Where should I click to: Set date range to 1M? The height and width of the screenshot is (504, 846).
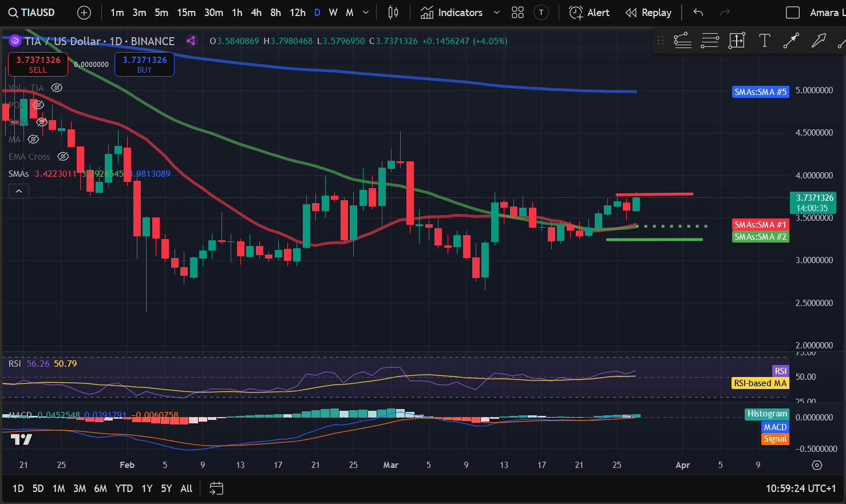(58, 489)
